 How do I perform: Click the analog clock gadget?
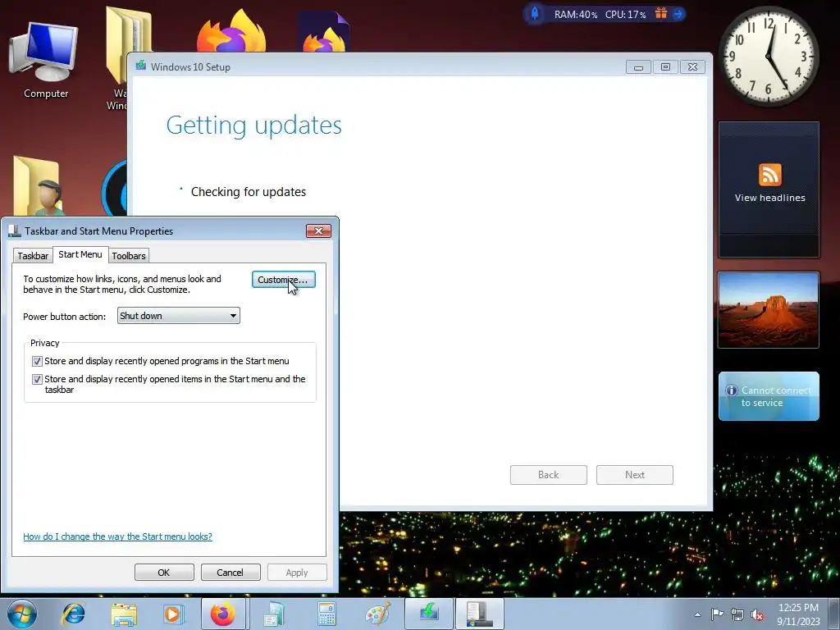point(768,57)
